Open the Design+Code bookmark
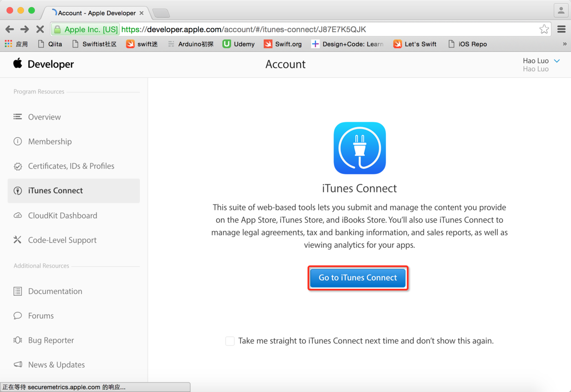 click(347, 44)
